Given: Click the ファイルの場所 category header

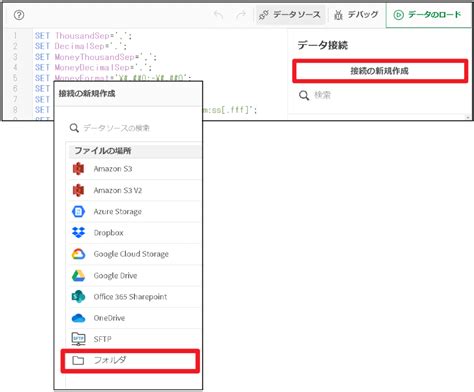Looking at the screenshot, I should 135,151.
